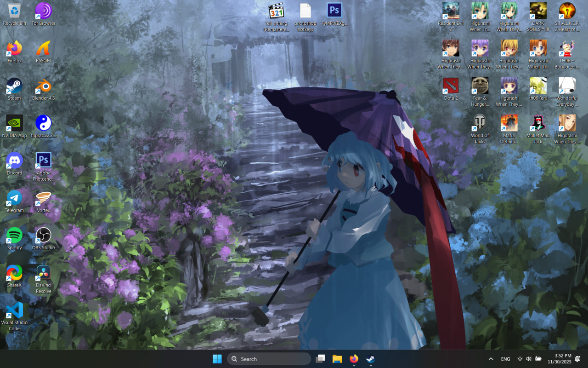
Task: Select the ShareX desktop shortcut
Action: [14, 276]
